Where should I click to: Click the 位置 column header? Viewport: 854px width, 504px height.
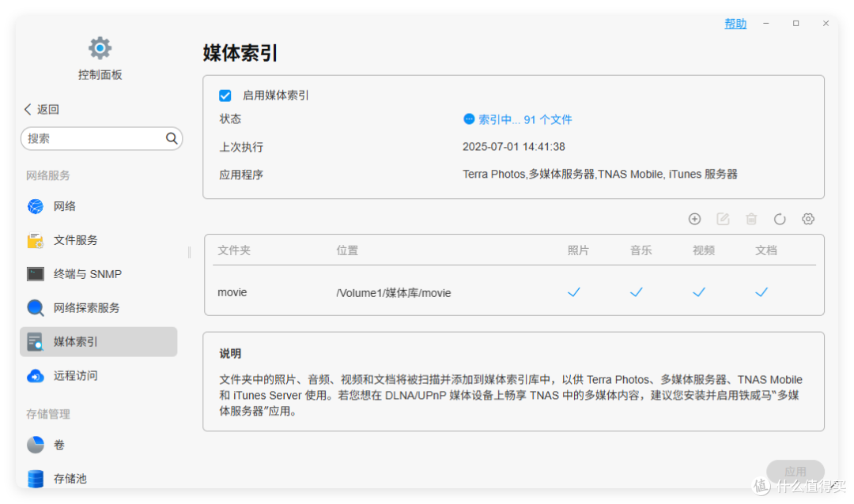click(347, 250)
